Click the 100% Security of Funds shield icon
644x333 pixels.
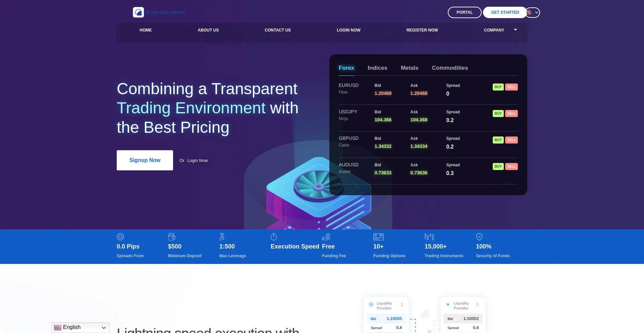point(479,237)
